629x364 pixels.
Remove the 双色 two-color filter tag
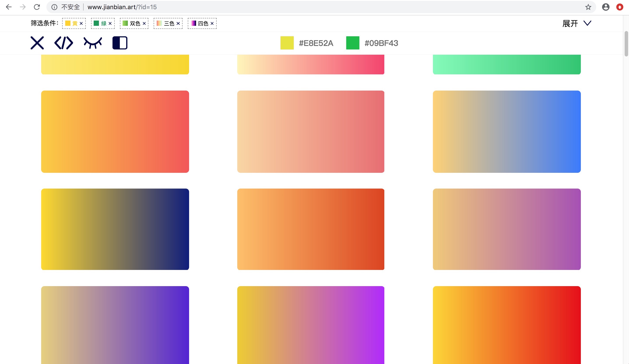tap(144, 23)
